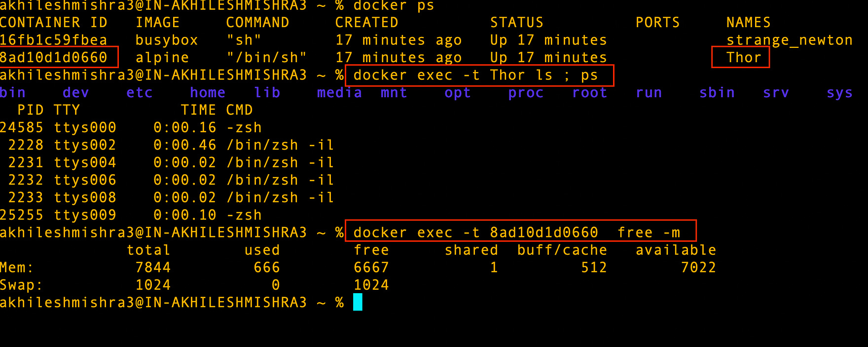
Task: Click the "/bin/sh" command text
Action: tap(267, 58)
